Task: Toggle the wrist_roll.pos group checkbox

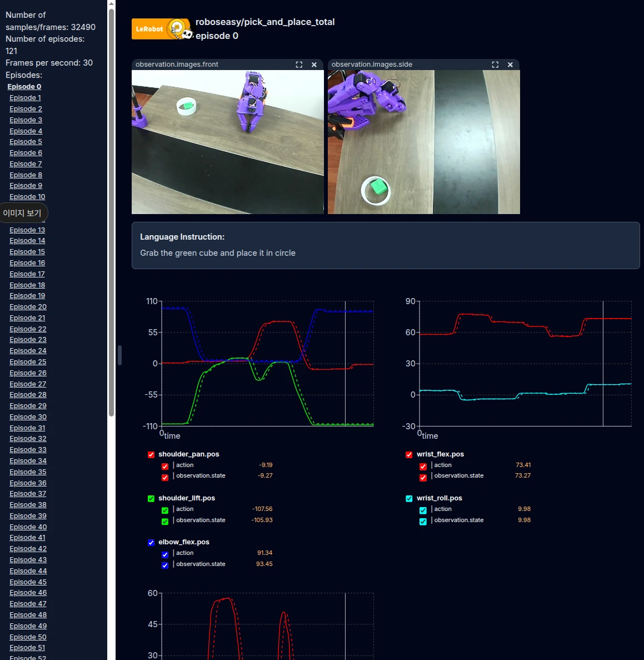Action: 409,498
